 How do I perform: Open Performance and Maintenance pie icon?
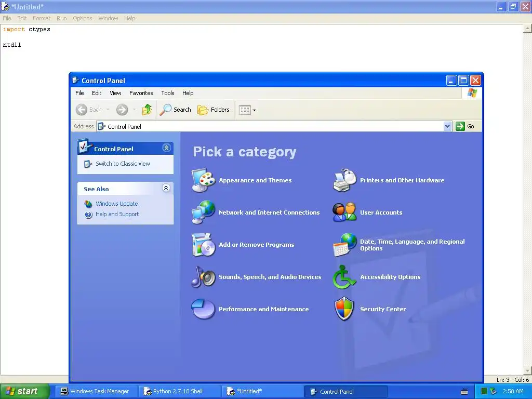point(203,309)
